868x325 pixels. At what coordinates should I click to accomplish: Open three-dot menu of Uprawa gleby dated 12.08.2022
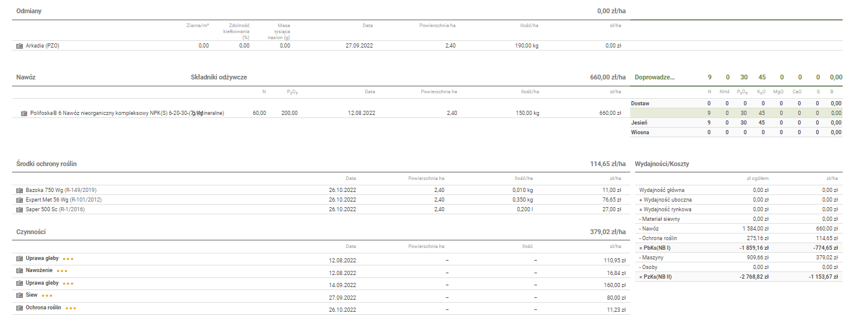pos(68,259)
